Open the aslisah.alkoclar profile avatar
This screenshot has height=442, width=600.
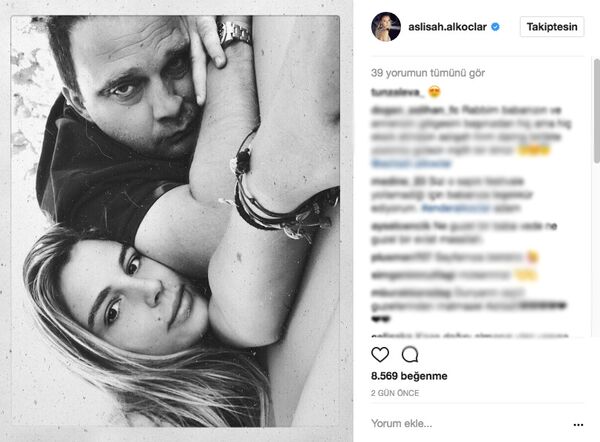tap(386, 26)
